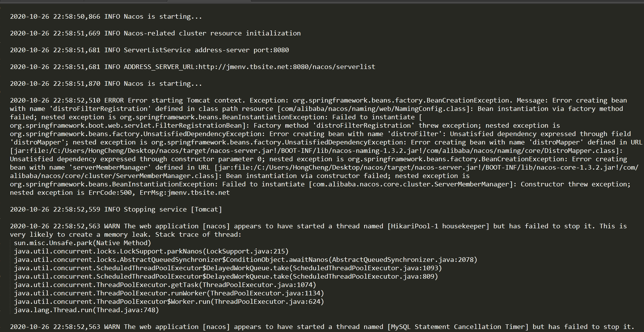
Task: Click the "Stopping service [Tomcat]" log line
Action: click(x=116, y=209)
